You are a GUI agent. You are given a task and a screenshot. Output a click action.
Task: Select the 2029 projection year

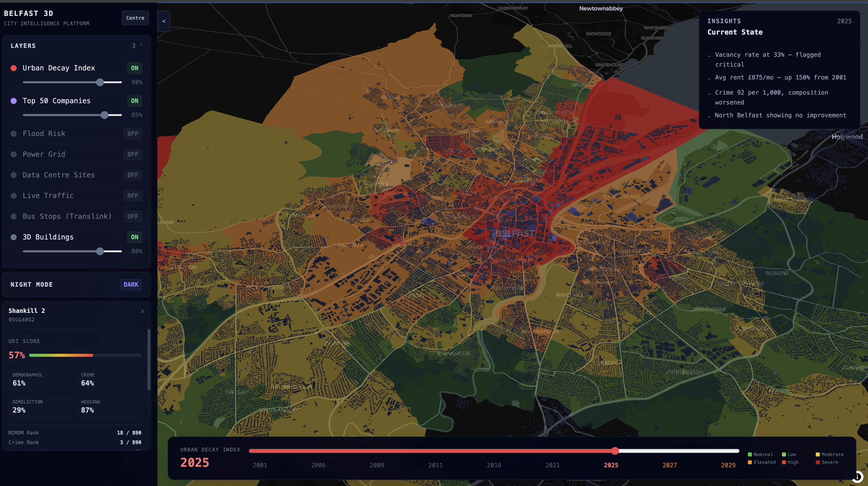[x=728, y=465]
